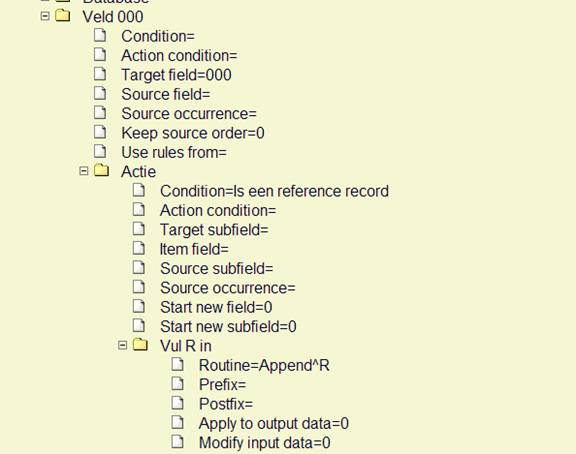Image resolution: width=576 pixels, height=454 pixels.
Task: Click the Veld 000 folder icon
Action: point(63,16)
